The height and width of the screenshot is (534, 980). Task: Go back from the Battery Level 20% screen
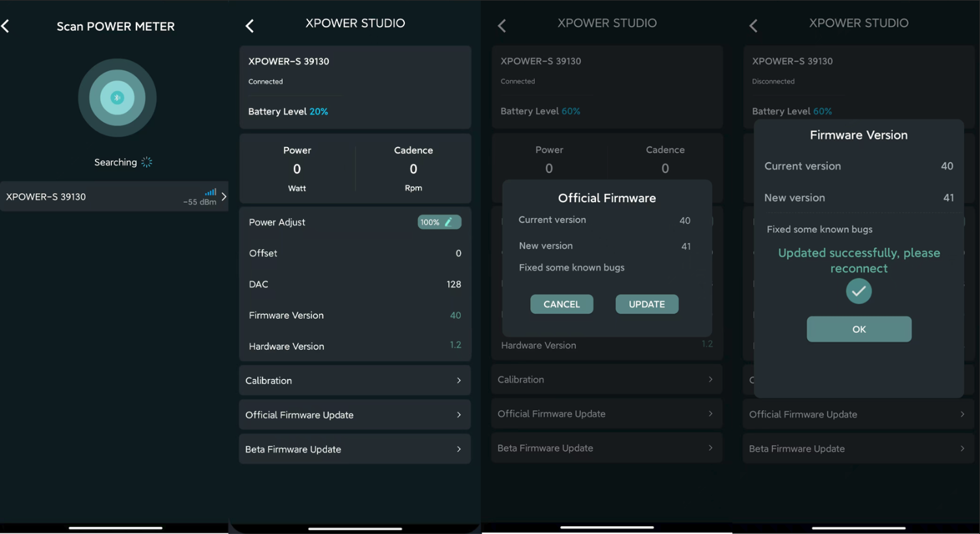(250, 25)
